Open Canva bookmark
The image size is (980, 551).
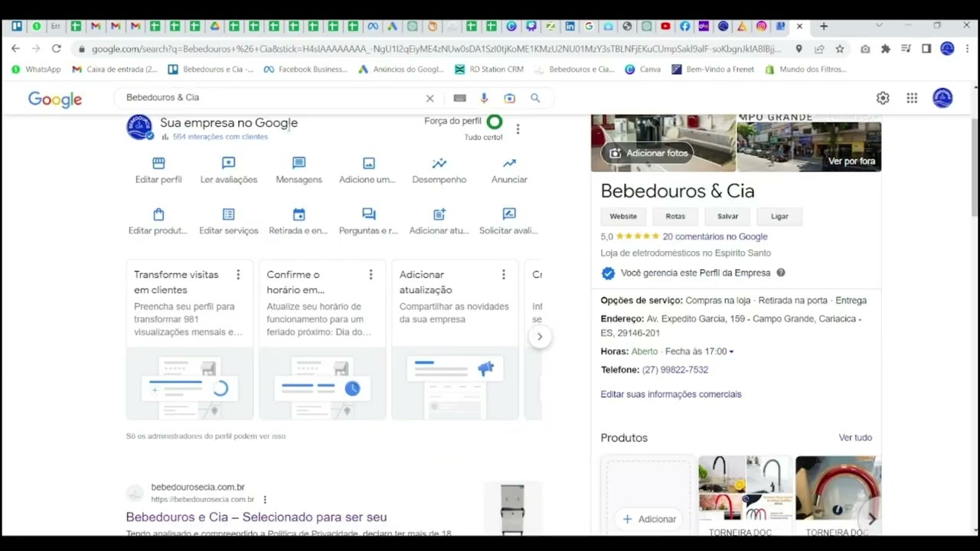point(642,69)
